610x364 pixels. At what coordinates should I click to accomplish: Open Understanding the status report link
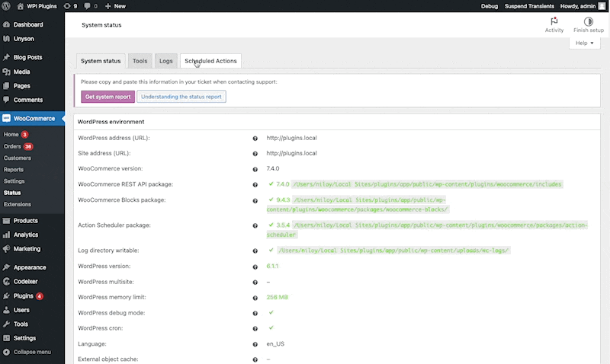(x=181, y=97)
